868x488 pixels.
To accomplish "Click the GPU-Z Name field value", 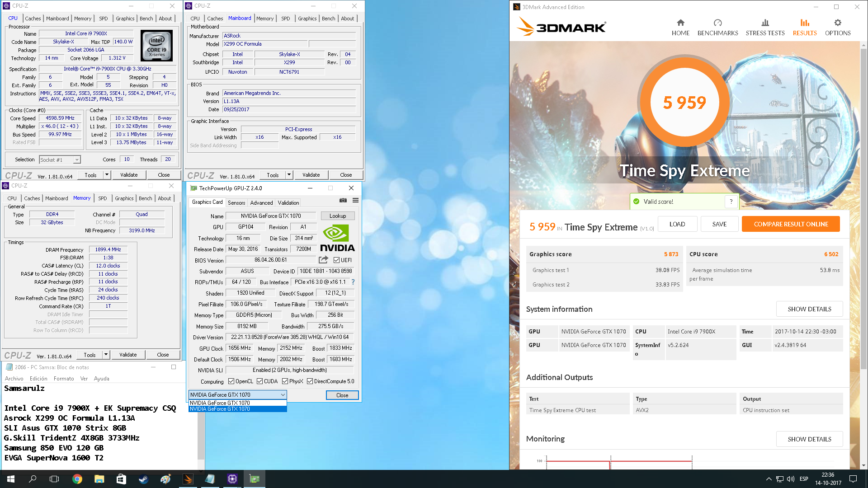I will click(271, 216).
